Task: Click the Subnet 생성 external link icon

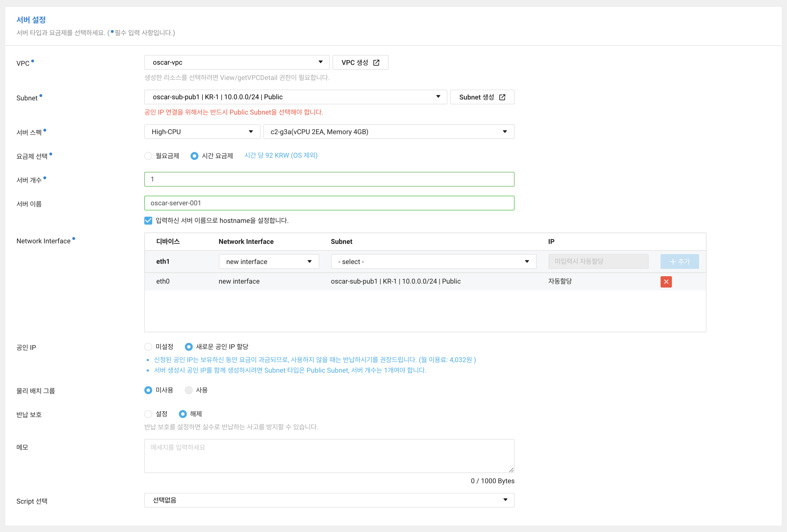Action: click(x=502, y=97)
